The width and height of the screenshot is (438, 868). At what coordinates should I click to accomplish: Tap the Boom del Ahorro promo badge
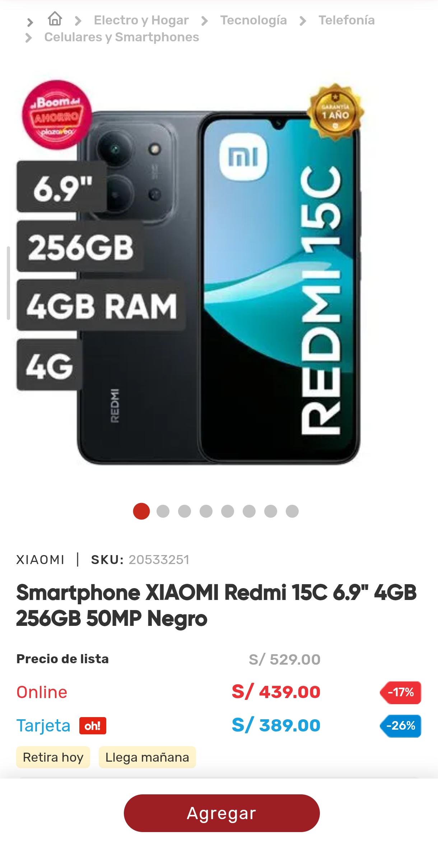(x=57, y=115)
